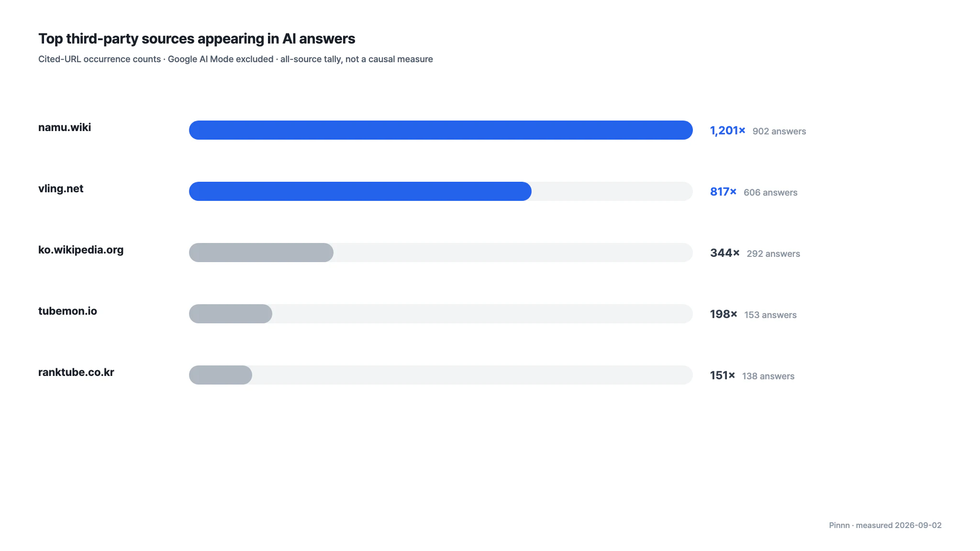
Task: Click the blue namu.wiki bar
Action: tap(441, 130)
